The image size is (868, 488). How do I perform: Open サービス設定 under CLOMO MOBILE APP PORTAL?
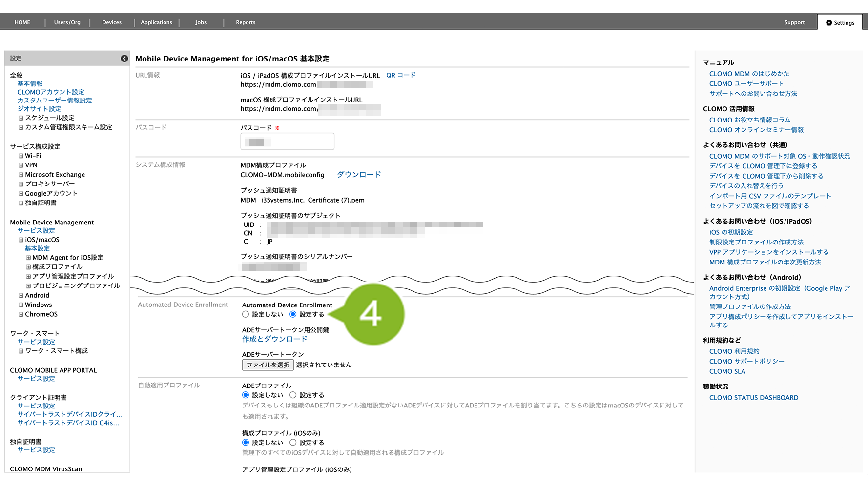pyautogui.click(x=36, y=379)
